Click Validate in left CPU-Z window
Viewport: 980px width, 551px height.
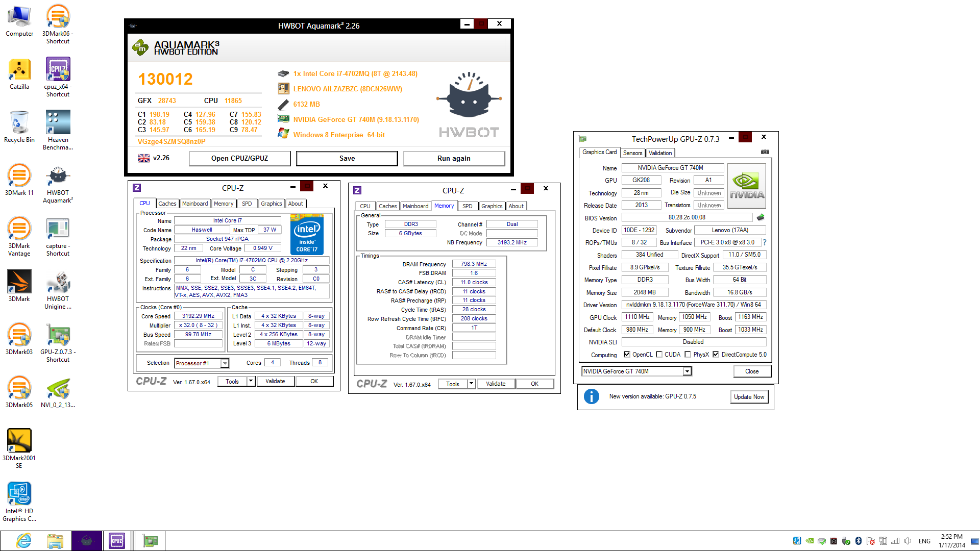[x=275, y=381]
